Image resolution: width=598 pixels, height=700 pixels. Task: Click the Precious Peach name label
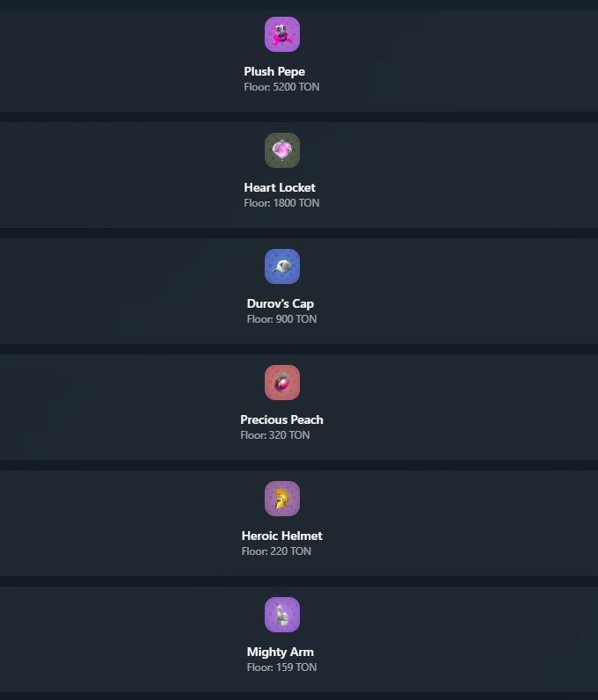pos(281,419)
